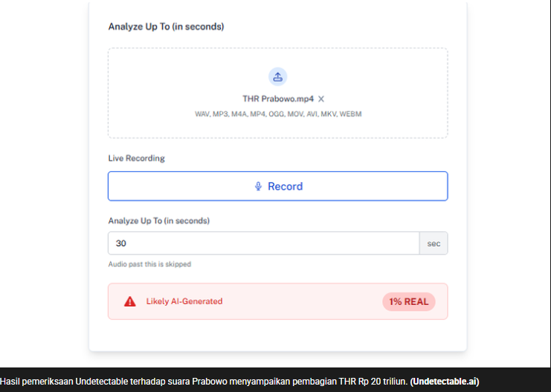Focus the input field containing 30
This screenshot has width=551, height=392.
tap(264, 243)
